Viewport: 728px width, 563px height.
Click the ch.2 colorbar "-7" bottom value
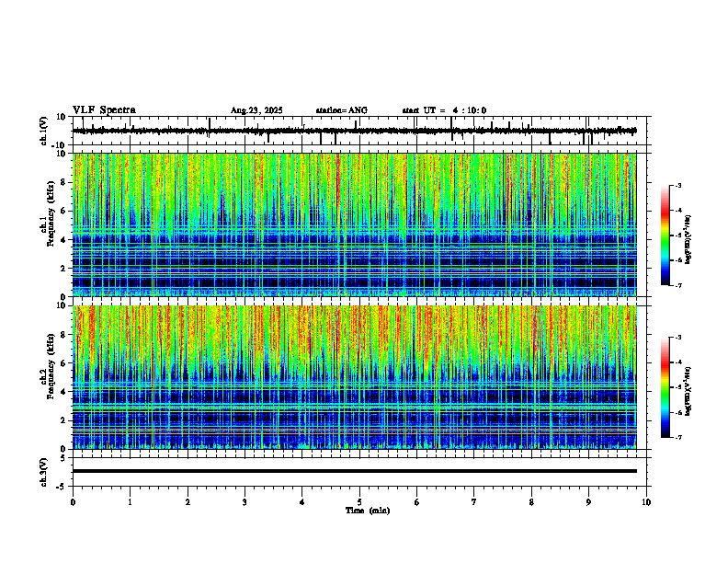pos(678,437)
